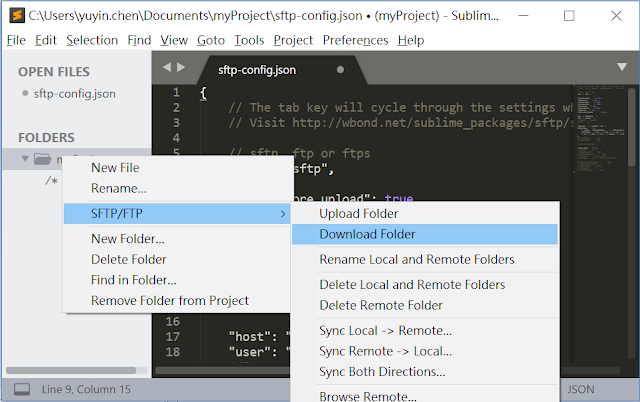Select Delete Local and Remote Folders
640x402 pixels.
(x=425, y=284)
